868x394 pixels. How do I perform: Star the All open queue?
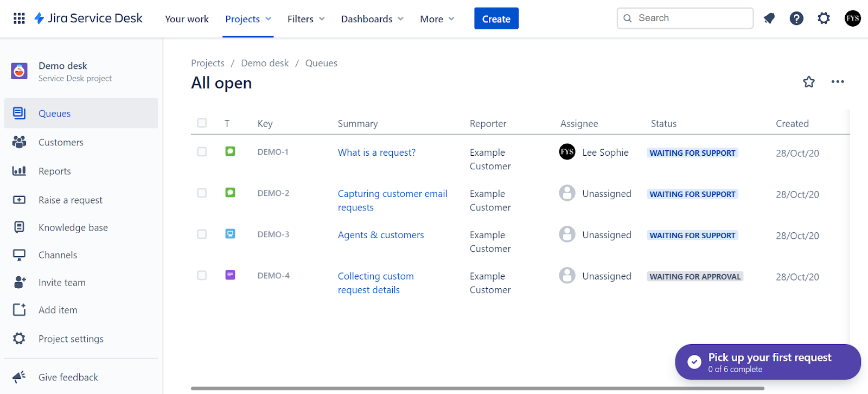click(x=809, y=82)
